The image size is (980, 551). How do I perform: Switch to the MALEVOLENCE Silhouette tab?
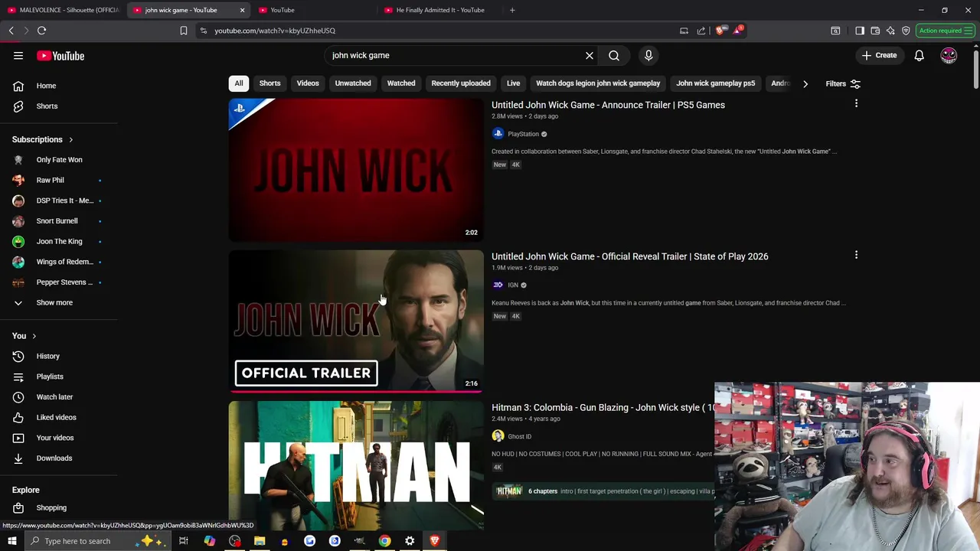(63, 10)
